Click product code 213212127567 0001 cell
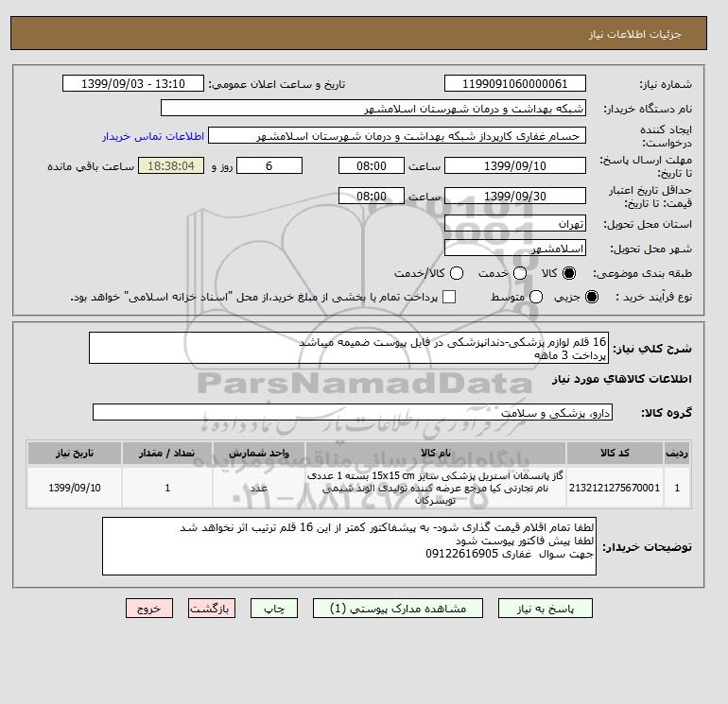Image resolution: width=728 pixels, height=704 pixels. tap(615, 488)
